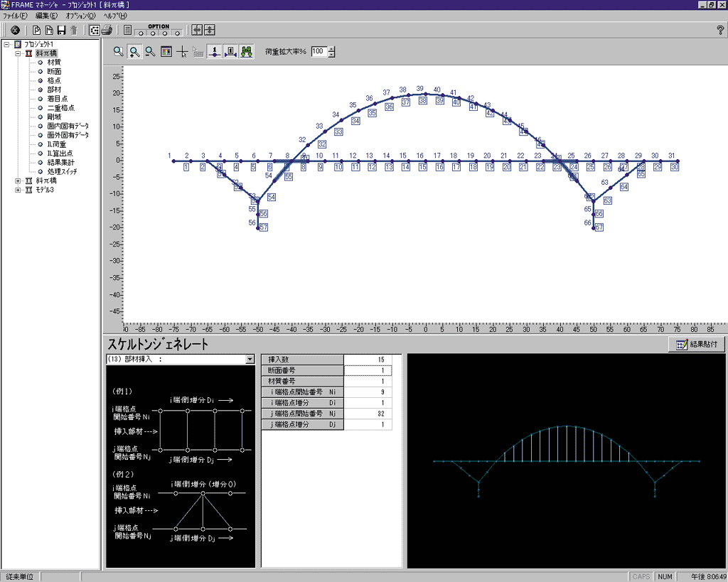Click the color palette display icon
The height and width of the screenshot is (582, 728).
[166, 52]
